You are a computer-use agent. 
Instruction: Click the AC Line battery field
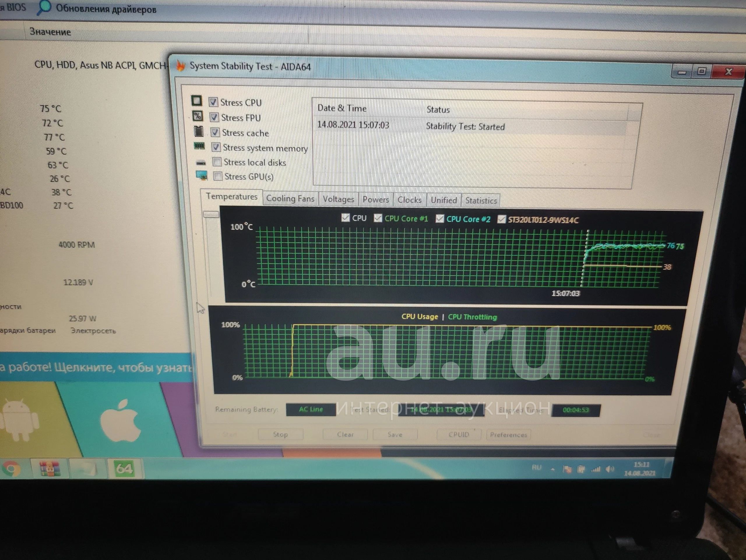[x=311, y=409]
